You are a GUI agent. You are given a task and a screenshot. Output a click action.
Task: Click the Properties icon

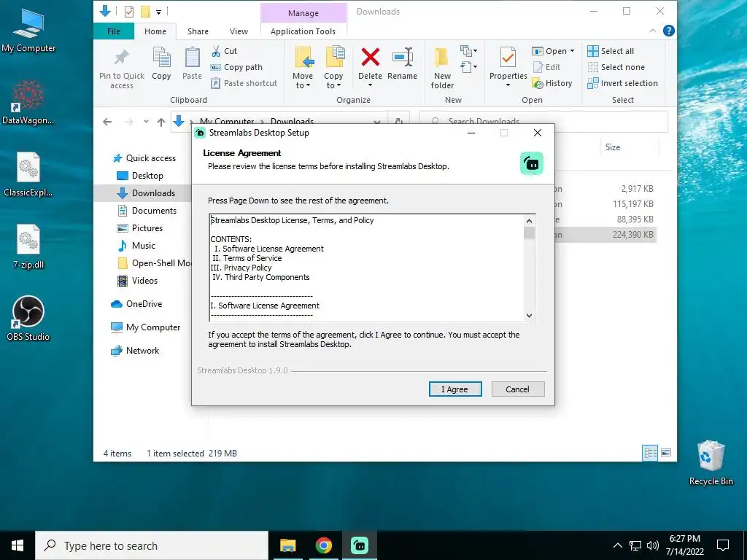[x=508, y=57]
